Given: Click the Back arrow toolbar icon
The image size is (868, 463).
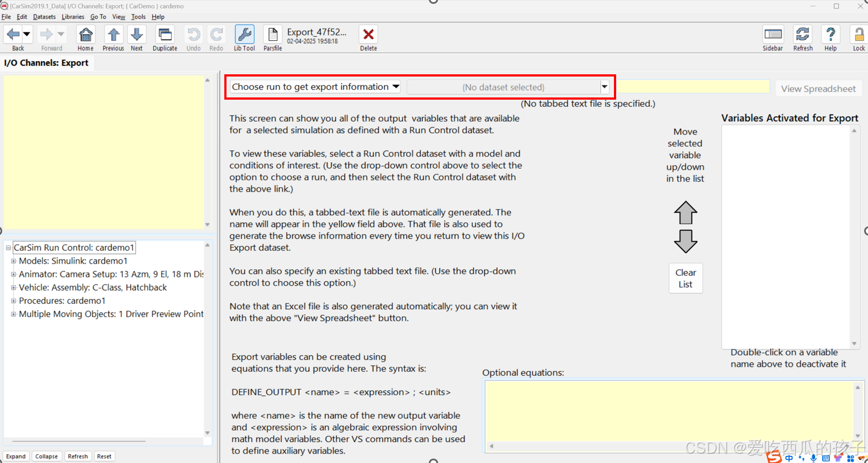Looking at the screenshot, I should 13,34.
